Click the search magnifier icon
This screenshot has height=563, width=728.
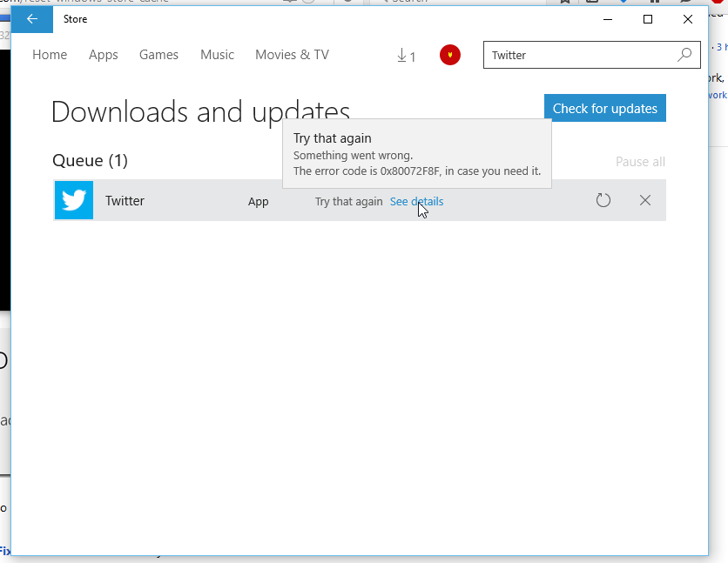pos(684,55)
